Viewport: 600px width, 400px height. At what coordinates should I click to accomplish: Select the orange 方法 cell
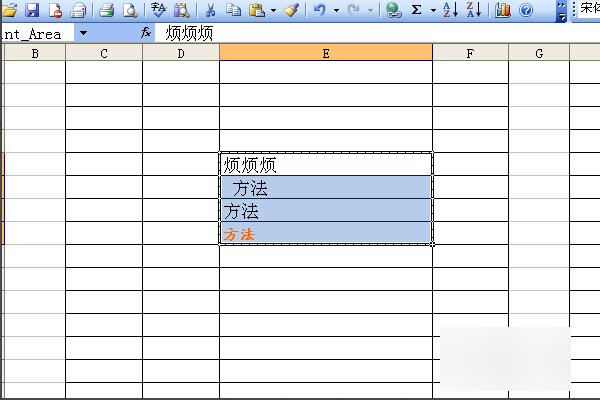tap(326, 233)
